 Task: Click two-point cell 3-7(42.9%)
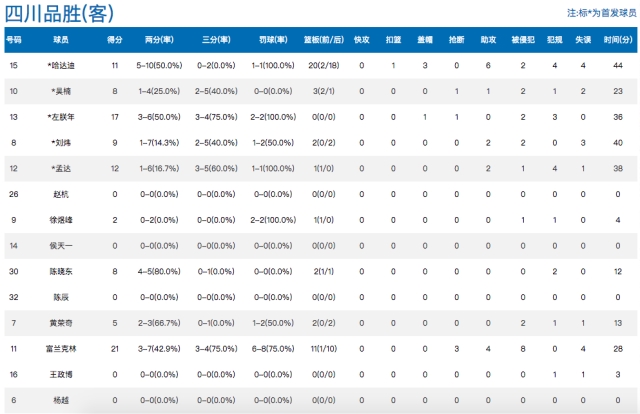pyautogui.click(x=159, y=349)
